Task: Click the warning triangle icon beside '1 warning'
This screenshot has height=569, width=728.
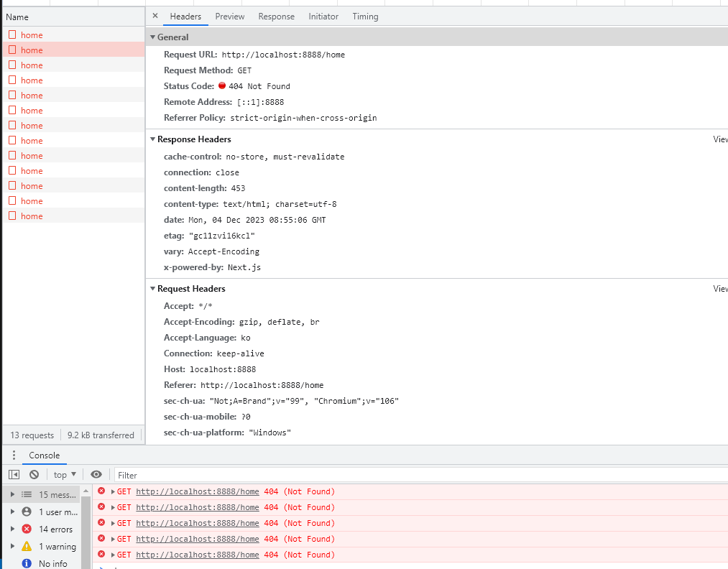Action: tap(27, 546)
